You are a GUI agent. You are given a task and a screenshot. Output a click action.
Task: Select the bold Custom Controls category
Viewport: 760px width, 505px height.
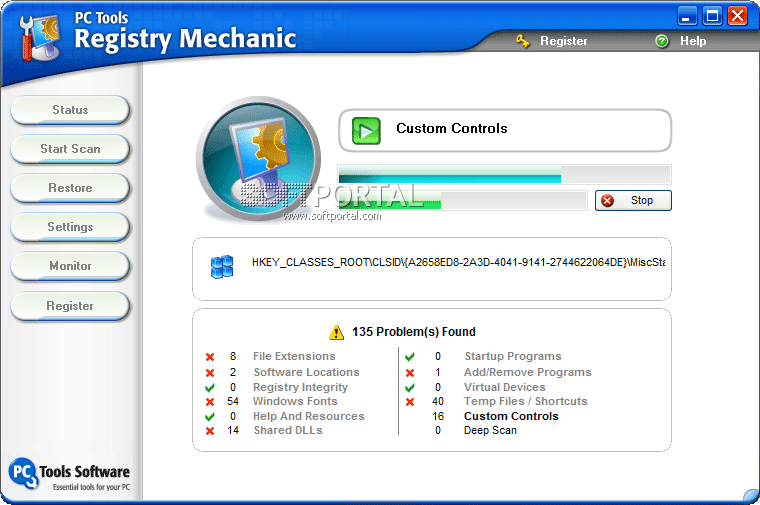tap(511, 416)
